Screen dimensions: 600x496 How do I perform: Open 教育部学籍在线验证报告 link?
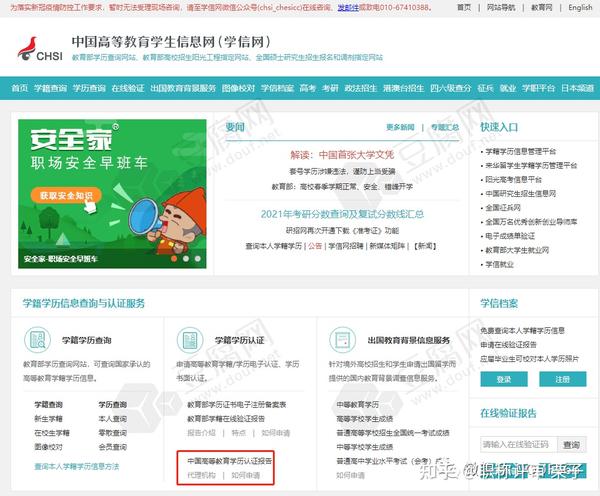click(226, 419)
